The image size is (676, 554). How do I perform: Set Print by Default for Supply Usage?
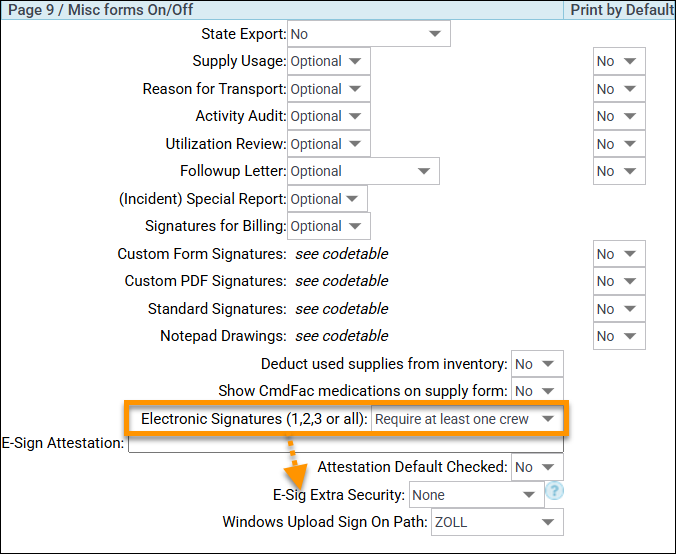(618, 61)
